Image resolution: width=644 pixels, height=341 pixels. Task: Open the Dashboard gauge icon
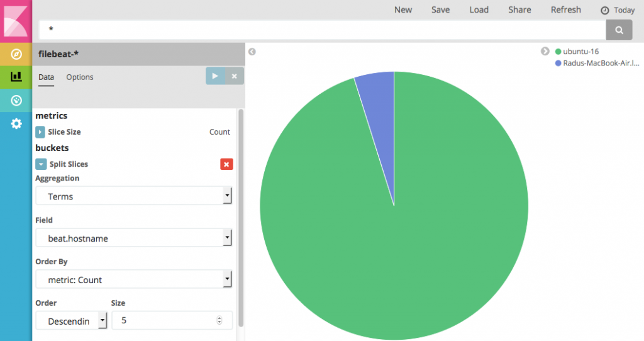[x=16, y=100]
